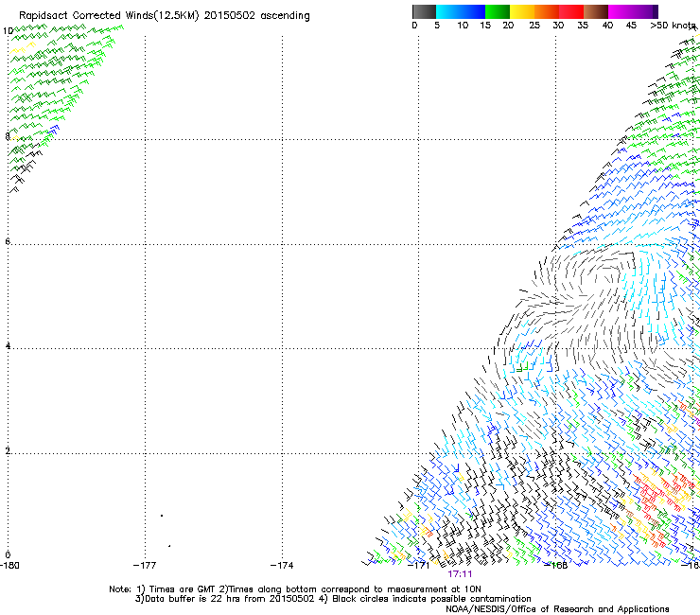Click the note 'Black circles indicate possible contamination'
This screenshot has height=615, width=700.
pyautogui.click(x=431, y=599)
